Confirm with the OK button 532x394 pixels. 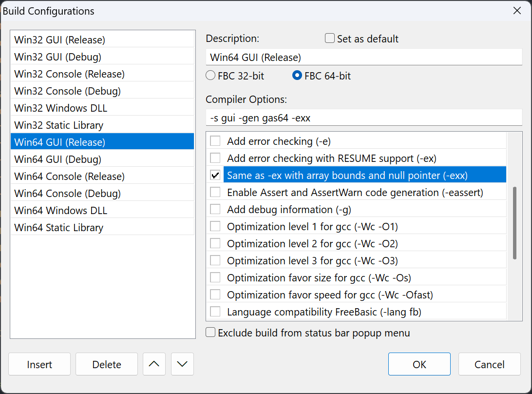tap(419, 364)
